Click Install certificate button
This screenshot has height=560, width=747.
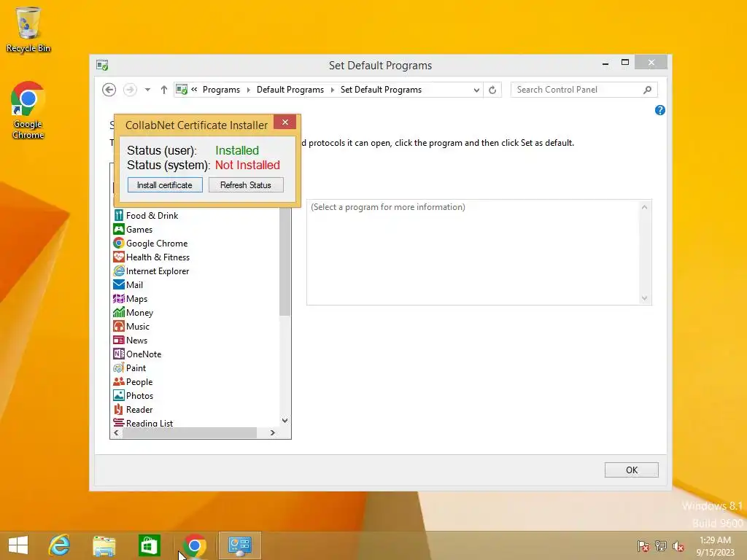click(x=165, y=184)
